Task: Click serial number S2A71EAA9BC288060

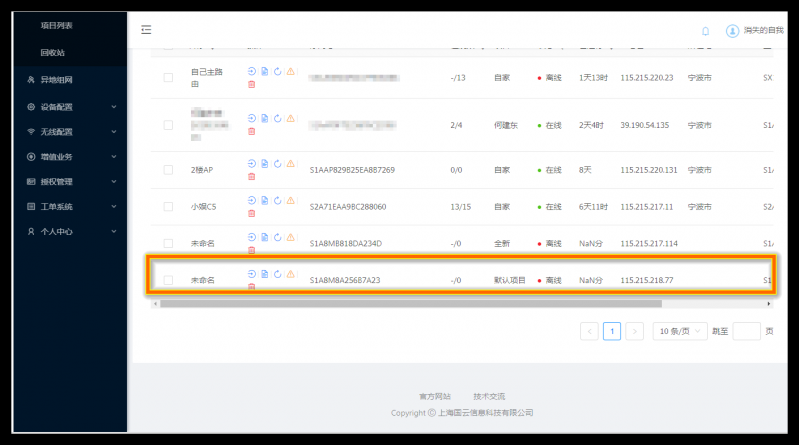Action: pyautogui.click(x=348, y=206)
